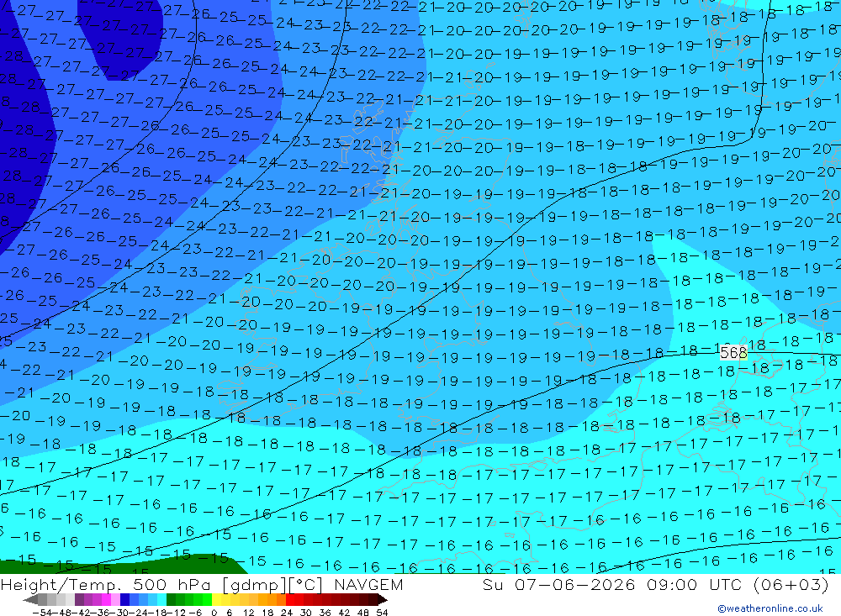
Task: Pick the dark purple -42 legend swatch
Action: (79, 600)
